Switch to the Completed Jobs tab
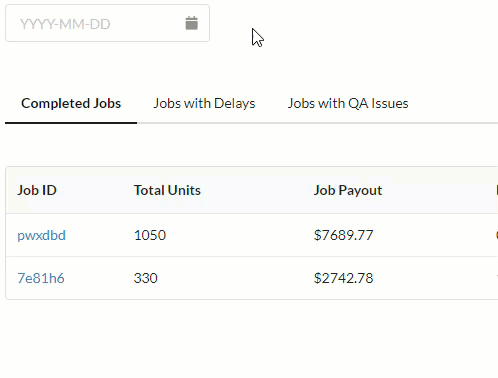Viewport: 498px width, 378px height. coord(71,103)
